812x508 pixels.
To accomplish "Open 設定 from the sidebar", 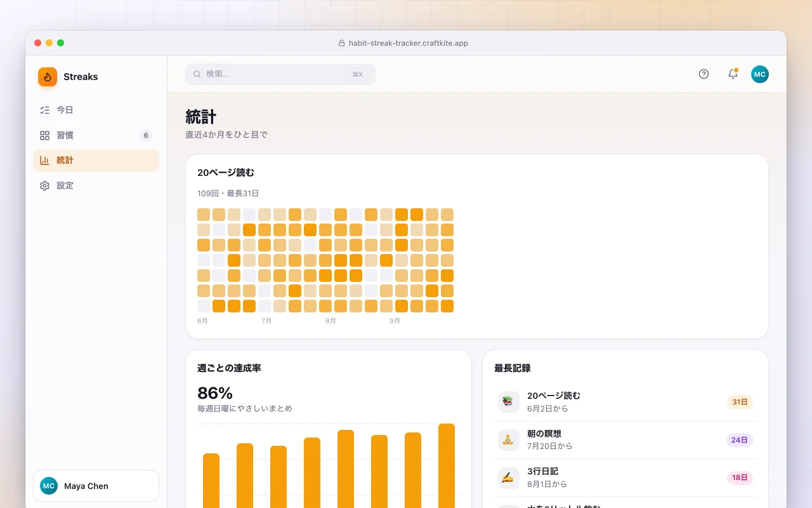I will click(x=96, y=186).
